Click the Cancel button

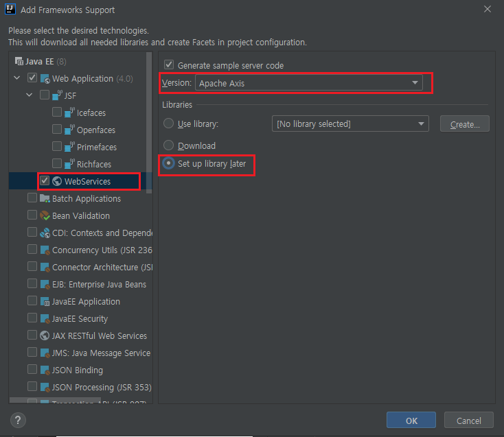click(468, 420)
